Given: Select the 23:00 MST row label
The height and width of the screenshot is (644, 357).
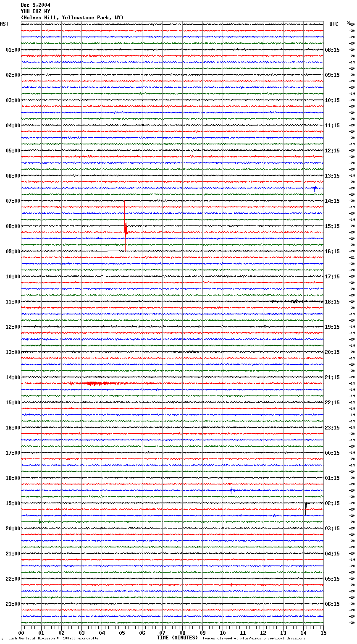Looking at the screenshot, I should 13,604.
